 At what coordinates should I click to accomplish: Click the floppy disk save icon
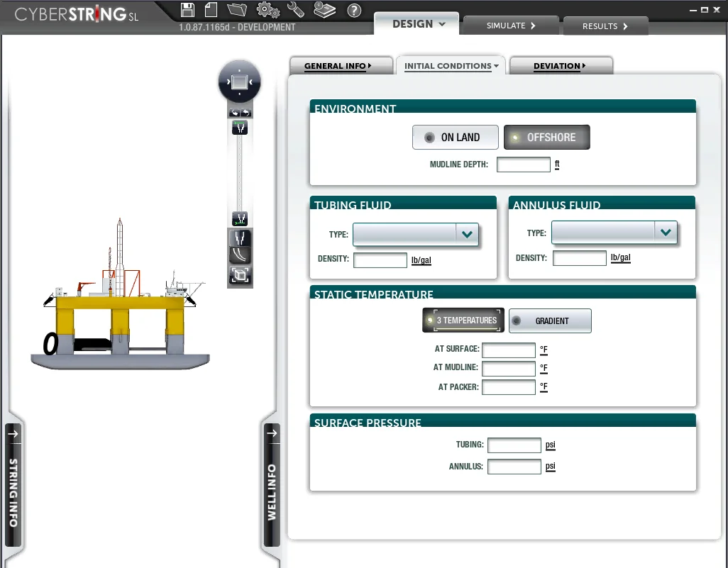click(187, 10)
